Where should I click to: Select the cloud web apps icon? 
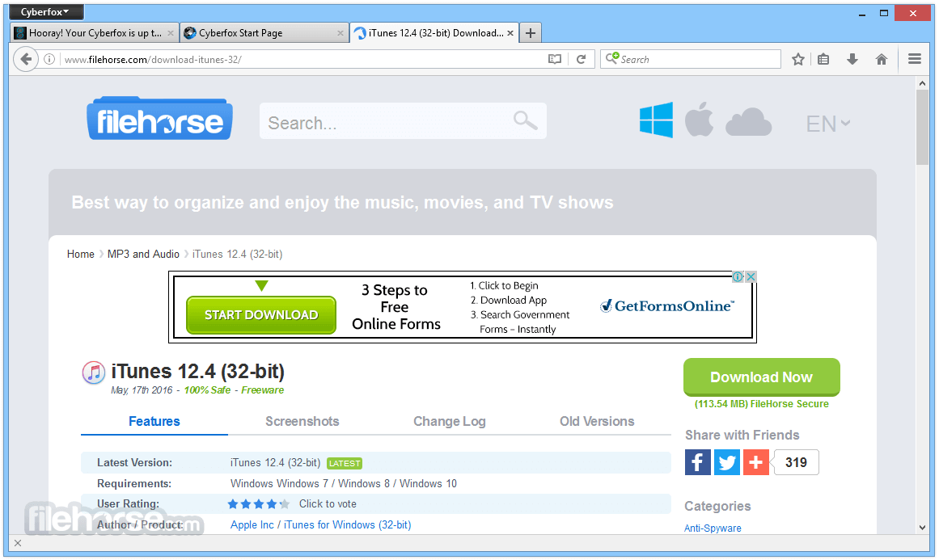pyautogui.click(x=749, y=122)
